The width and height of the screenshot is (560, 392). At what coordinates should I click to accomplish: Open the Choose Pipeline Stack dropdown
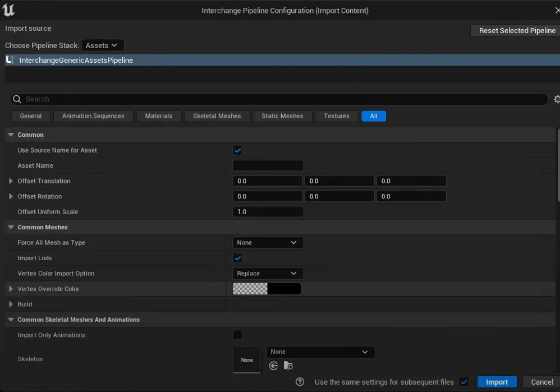pos(103,45)
